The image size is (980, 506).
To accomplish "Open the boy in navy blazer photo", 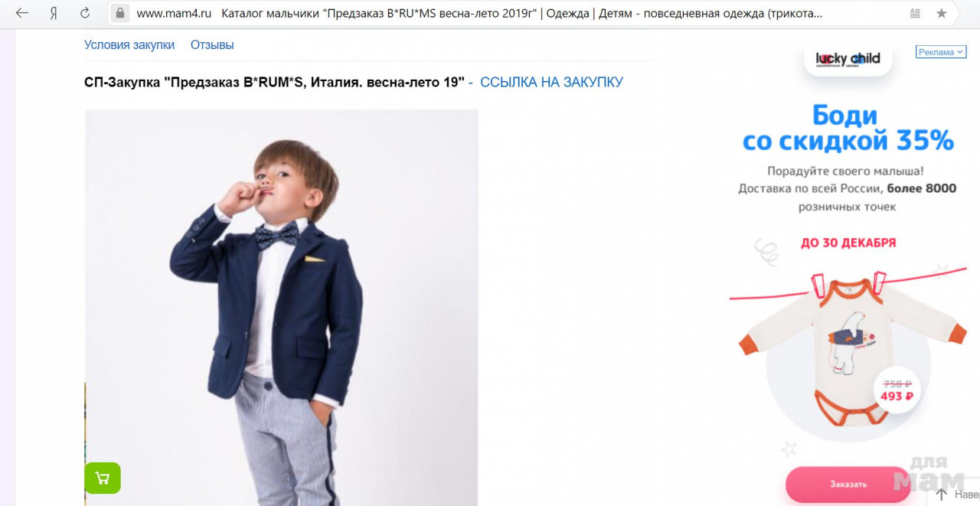I will pos(281,306).
